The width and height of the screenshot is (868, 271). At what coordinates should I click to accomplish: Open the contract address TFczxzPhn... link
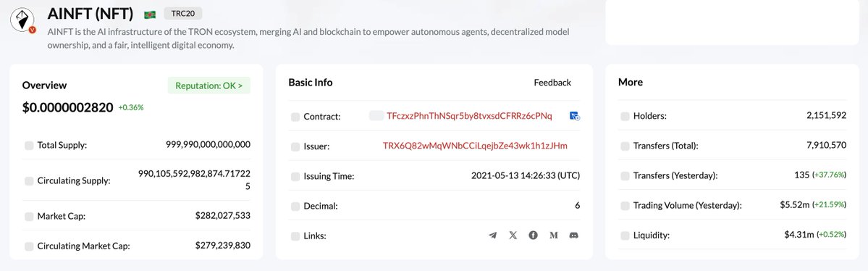pos(469,116)
